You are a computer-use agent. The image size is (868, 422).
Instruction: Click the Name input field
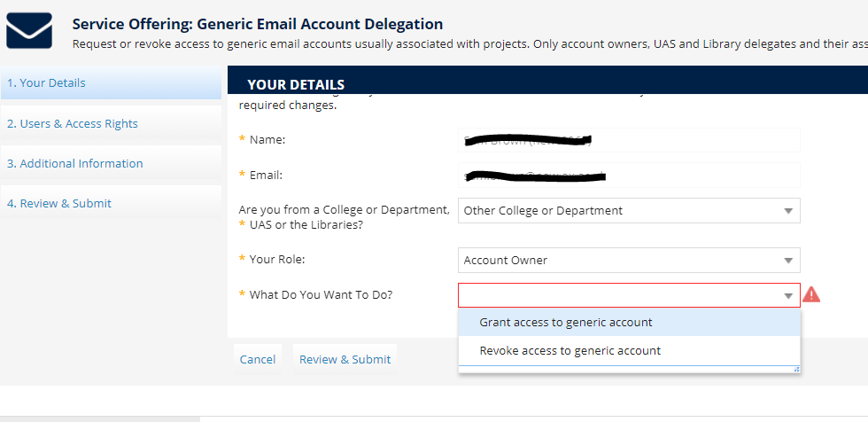pos(630,140)
